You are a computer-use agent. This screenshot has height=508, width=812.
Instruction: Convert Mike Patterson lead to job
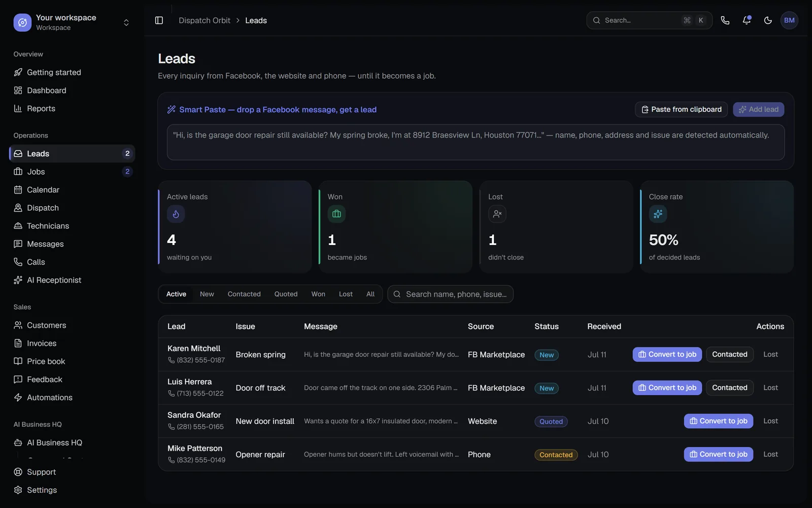(718, 454)
